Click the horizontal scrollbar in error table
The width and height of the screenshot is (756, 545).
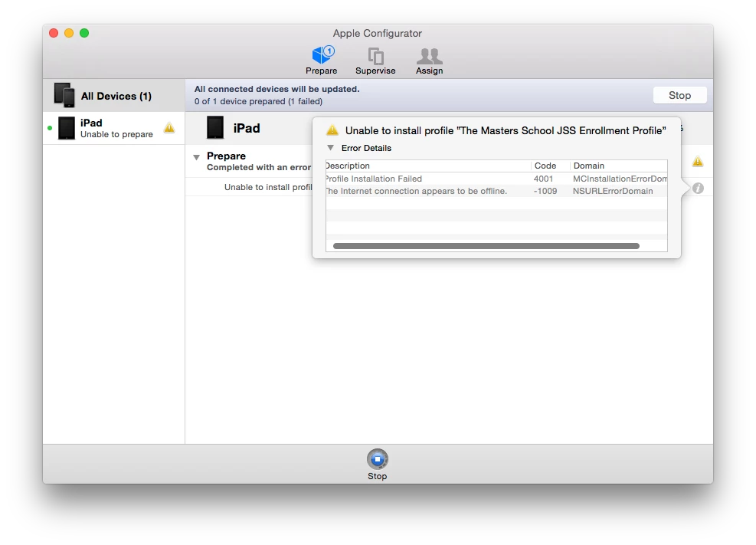pyautogui.click(x=486, y=246)
